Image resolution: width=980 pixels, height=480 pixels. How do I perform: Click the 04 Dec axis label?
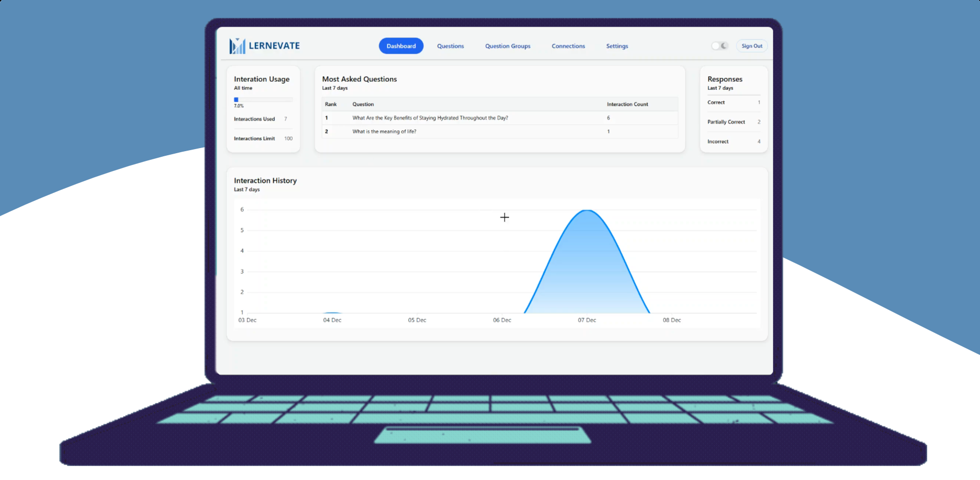tap(332, 320)
